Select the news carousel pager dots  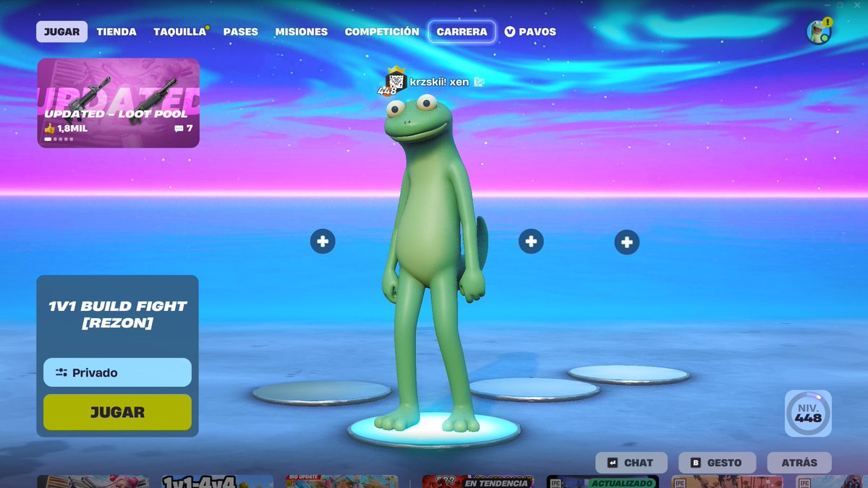[59, 139]
